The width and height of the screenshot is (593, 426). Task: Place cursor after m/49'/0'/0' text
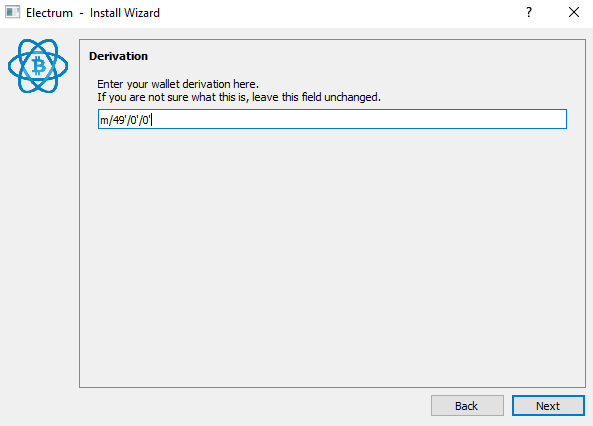(x=152, y=120)
